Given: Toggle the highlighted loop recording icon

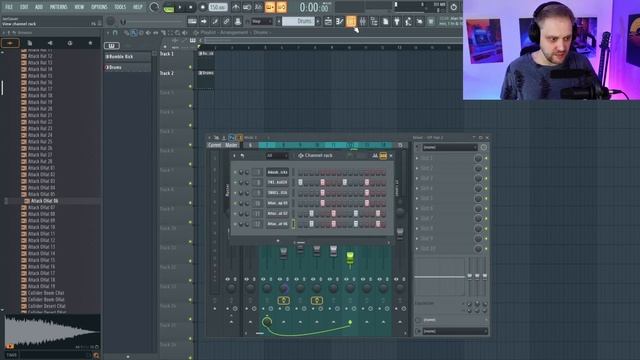Looking at the screenshot, I should point(282,7).
